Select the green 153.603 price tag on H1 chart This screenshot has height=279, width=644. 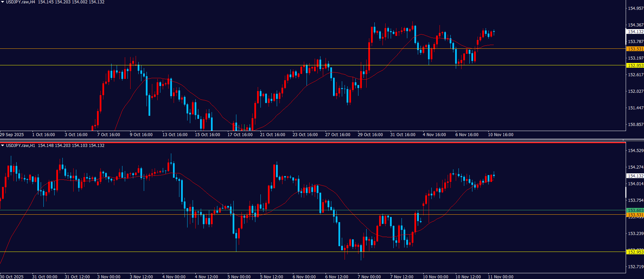click(x=635, y=210)
